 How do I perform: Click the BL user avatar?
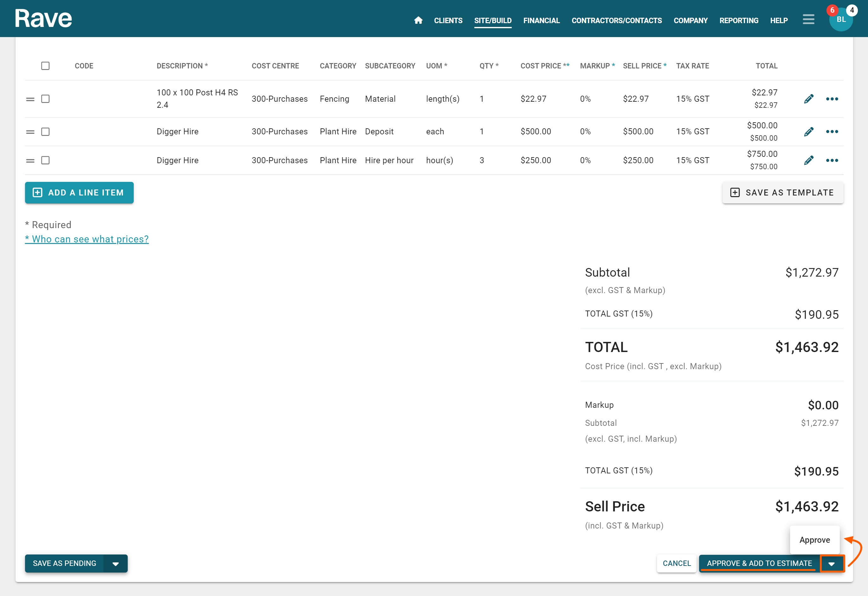(x=841, y=20)
